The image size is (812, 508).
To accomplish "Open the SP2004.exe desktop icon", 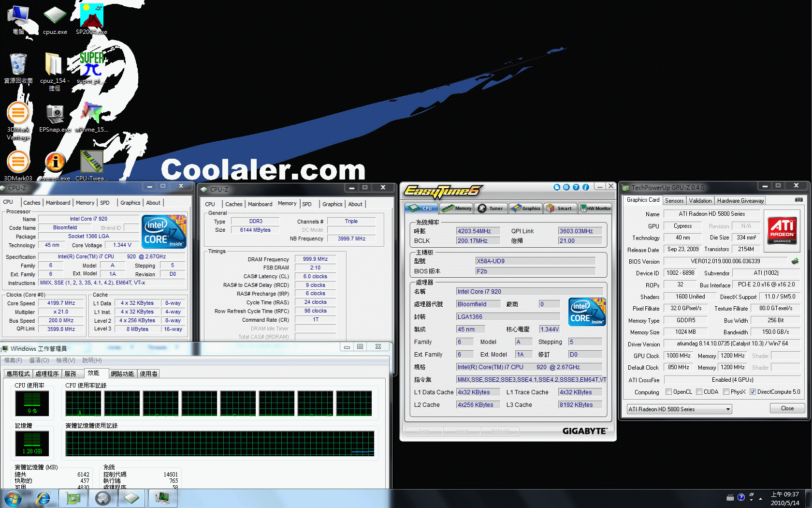I will pyautogui.click(x=91, y=20).
